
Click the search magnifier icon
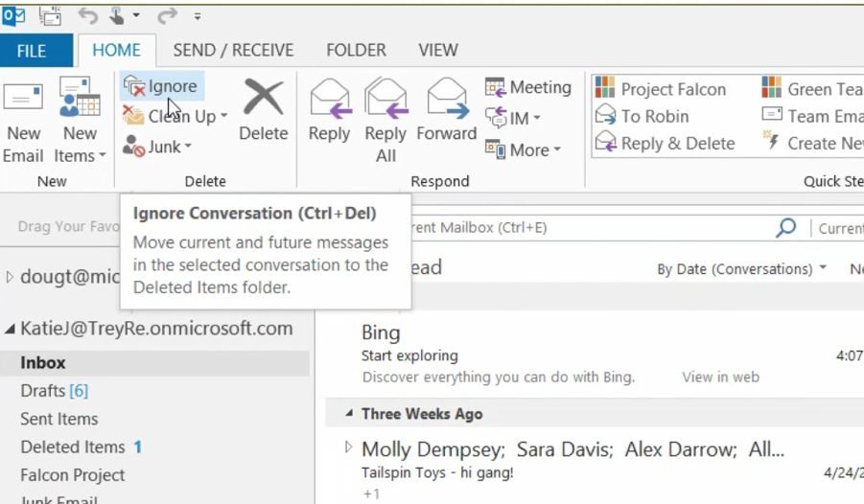[x=785, y=227]
